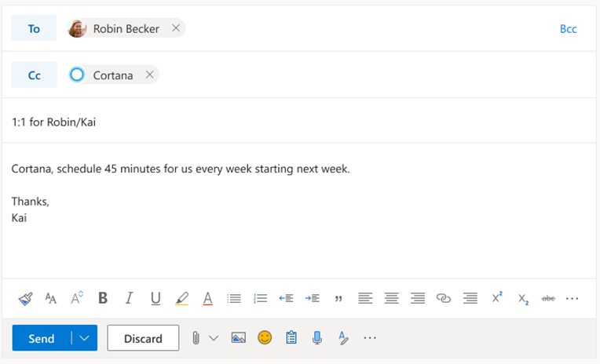This screenshot has width=600, height=364.
Task: Click the Discard button
Action: 143,338
